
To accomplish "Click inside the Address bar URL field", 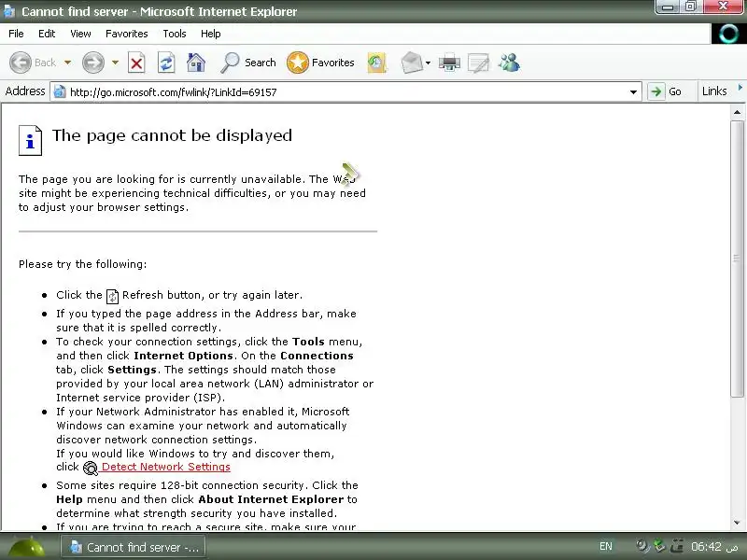I will coord(345,91).
